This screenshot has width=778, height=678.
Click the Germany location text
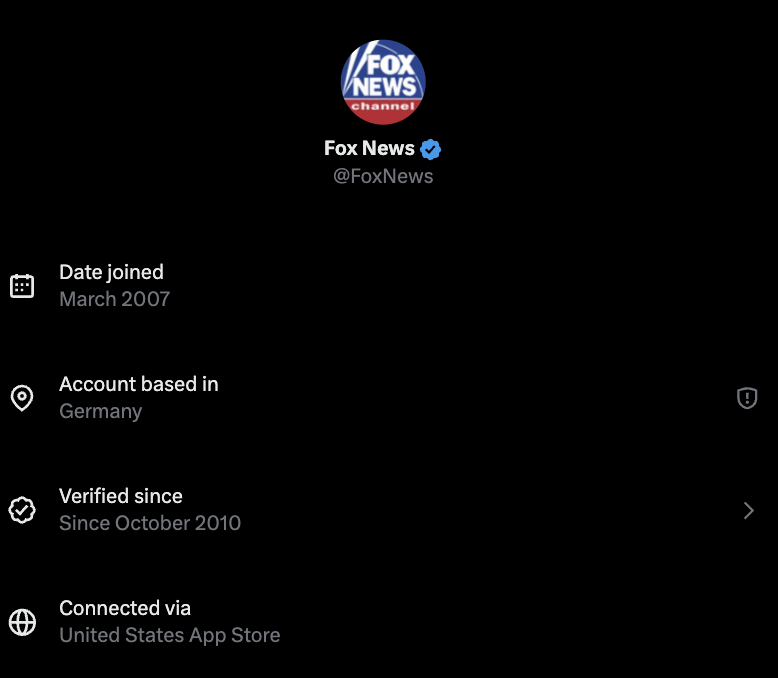[x=101, y=411]
